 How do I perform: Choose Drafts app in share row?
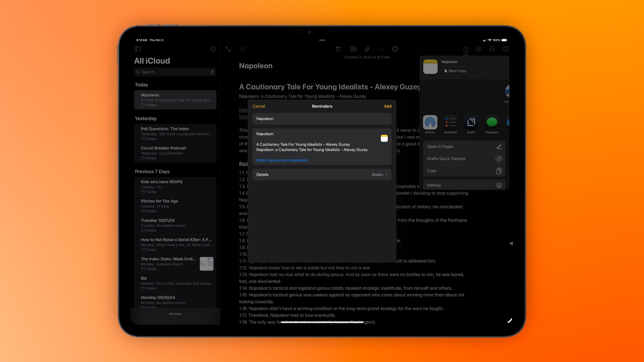point(471,122)
